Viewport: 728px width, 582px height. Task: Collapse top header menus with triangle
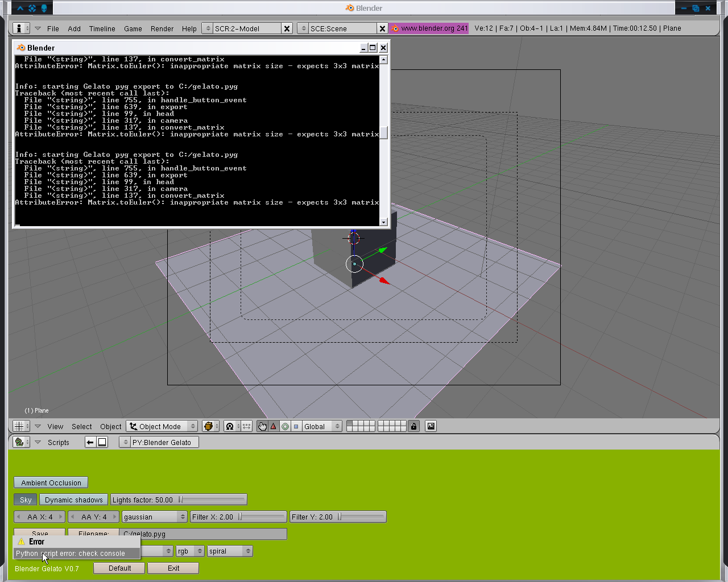tap(38, 28)
